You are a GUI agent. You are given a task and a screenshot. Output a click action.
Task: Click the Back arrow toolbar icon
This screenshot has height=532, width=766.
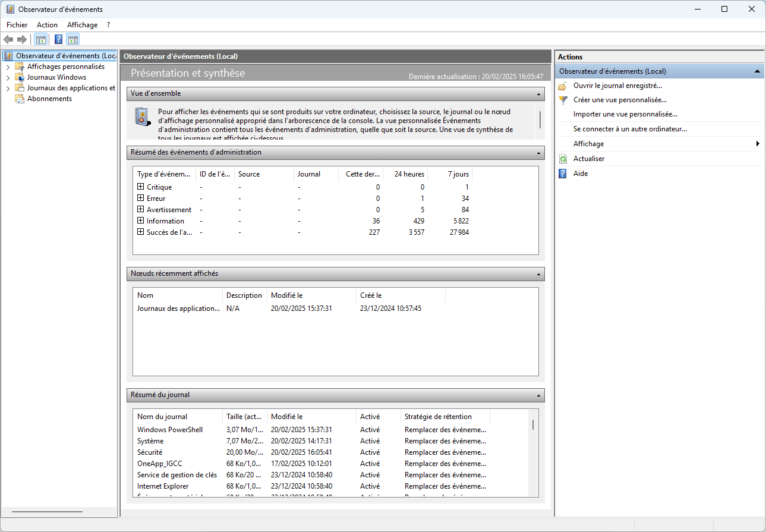(8, 40)
